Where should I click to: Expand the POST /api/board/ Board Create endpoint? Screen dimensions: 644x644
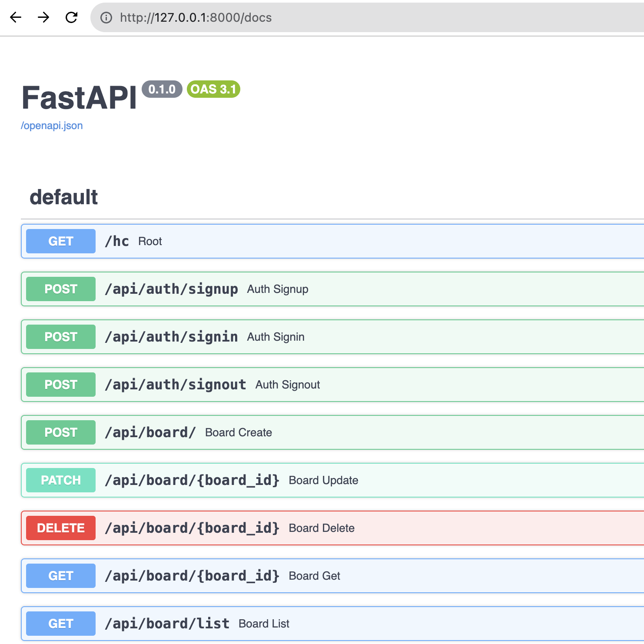332,432
